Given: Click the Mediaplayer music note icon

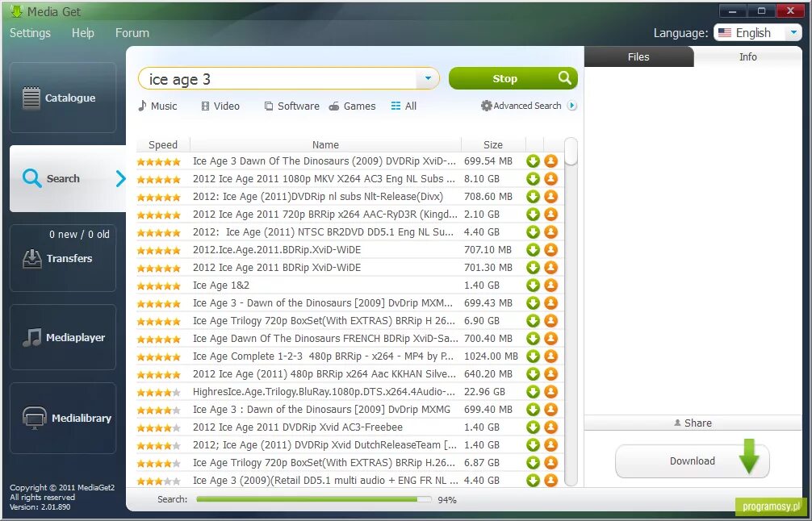Looking at the screenshot, I should point(31,337).
